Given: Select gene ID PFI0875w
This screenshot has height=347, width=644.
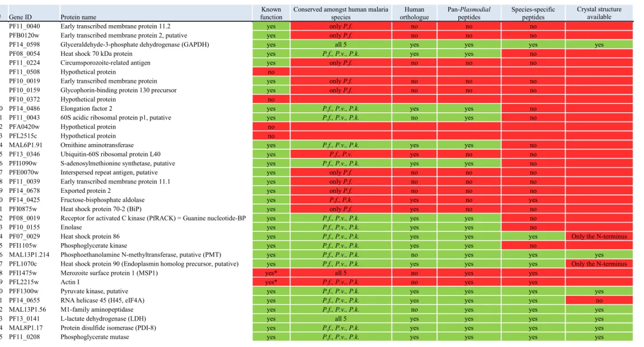Looking at the screenshot, I should (23, 209).
